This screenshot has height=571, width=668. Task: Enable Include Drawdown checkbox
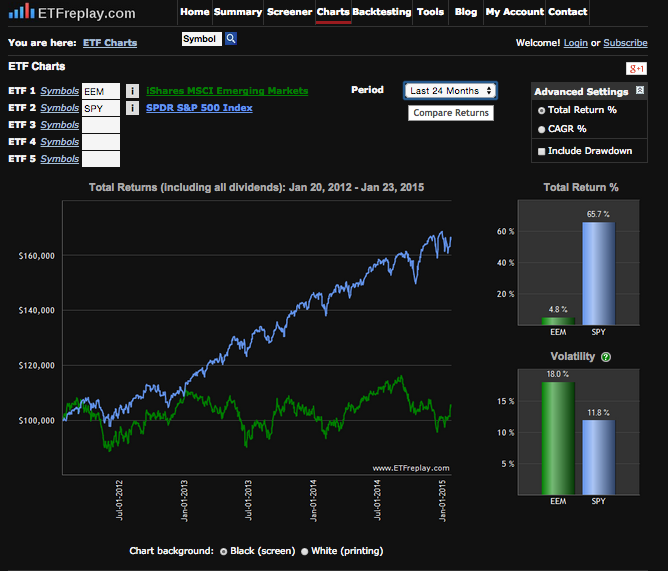click(541, 151)
